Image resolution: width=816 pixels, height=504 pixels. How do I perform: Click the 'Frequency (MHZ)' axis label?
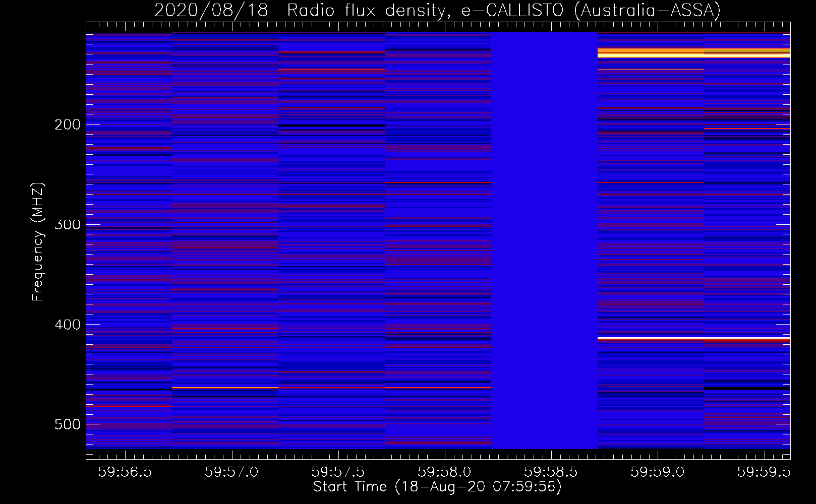click(38, 242)
